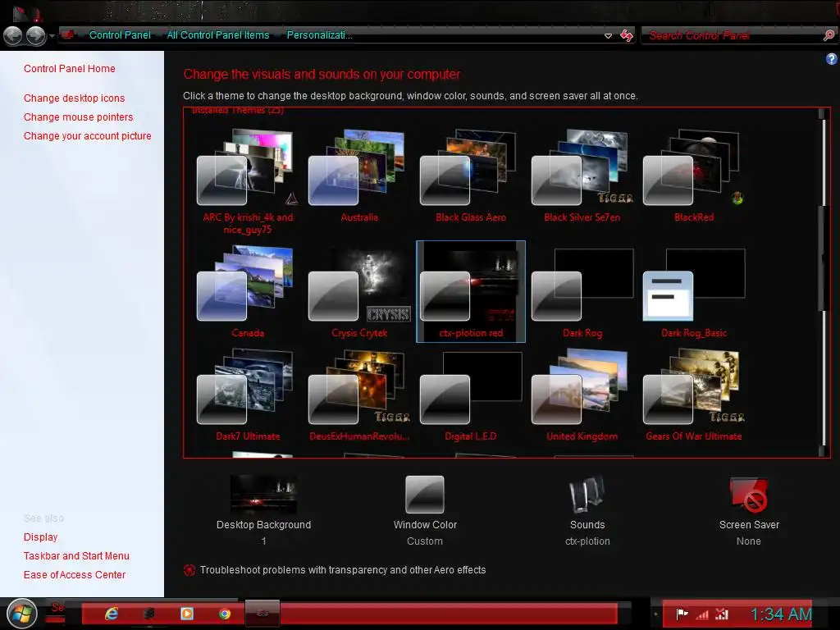Click the search magnifier icon

point(829,35)
